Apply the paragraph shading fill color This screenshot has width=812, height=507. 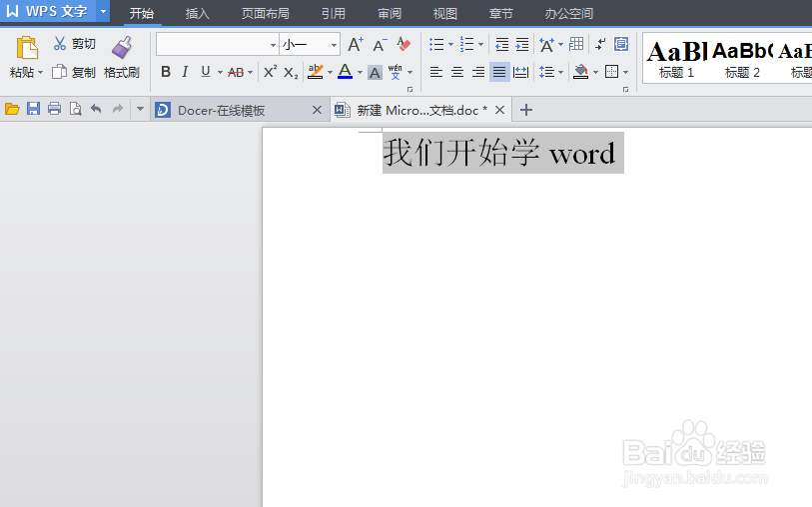pos(581,72)
